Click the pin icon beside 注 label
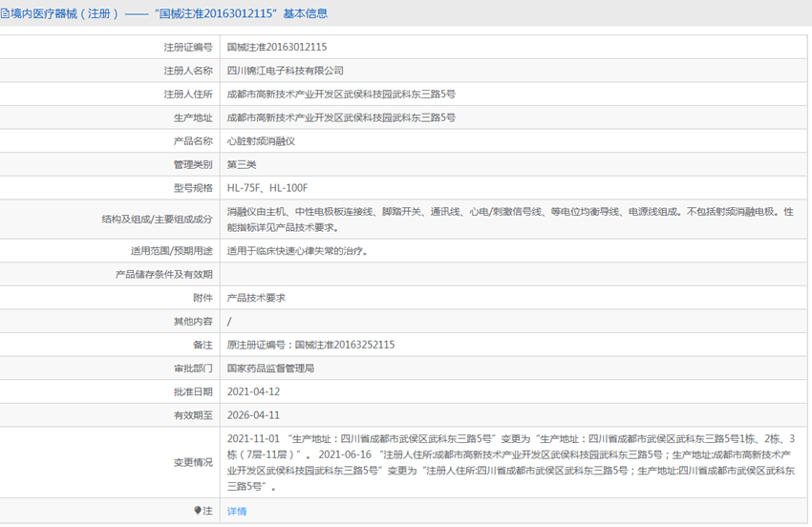Image resolution: width=812 pixels, height=527 pixels. pos(198,511)
